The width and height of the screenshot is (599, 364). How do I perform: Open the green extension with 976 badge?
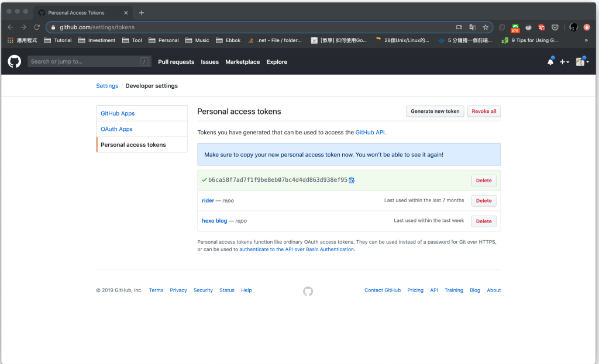point(515,28)
